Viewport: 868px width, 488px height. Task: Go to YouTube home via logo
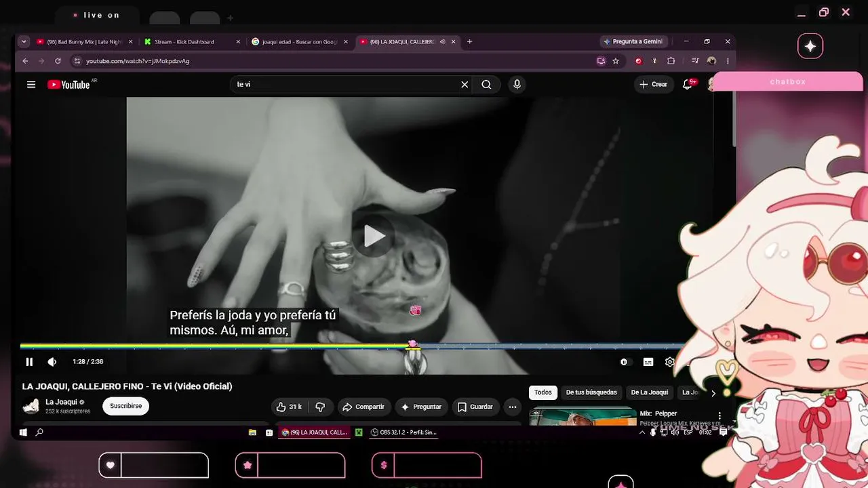pos(69,85)
